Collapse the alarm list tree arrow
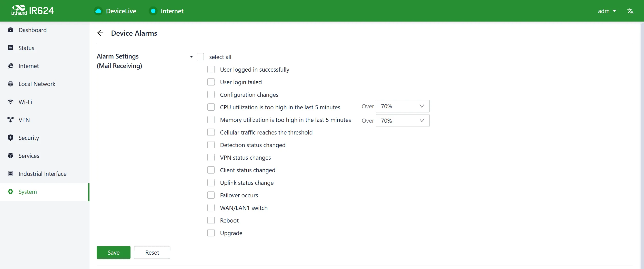The width and height of the screenshot is (644, 269). [191, 57]
